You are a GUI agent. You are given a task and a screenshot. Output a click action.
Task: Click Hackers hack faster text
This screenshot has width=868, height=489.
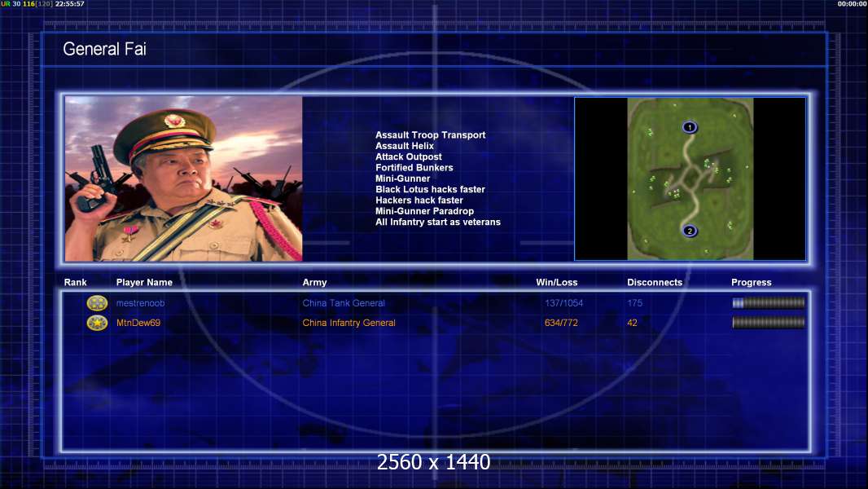coord(419,200)
